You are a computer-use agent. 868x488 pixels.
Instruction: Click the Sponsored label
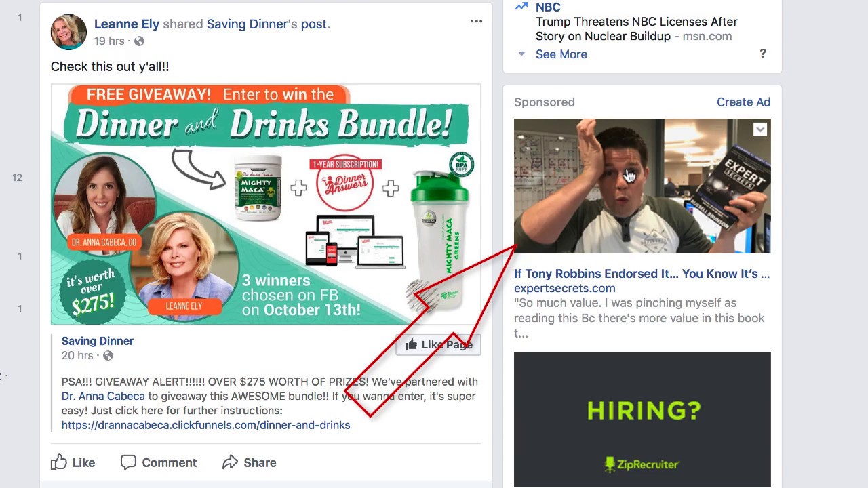[x=545, y=102]
